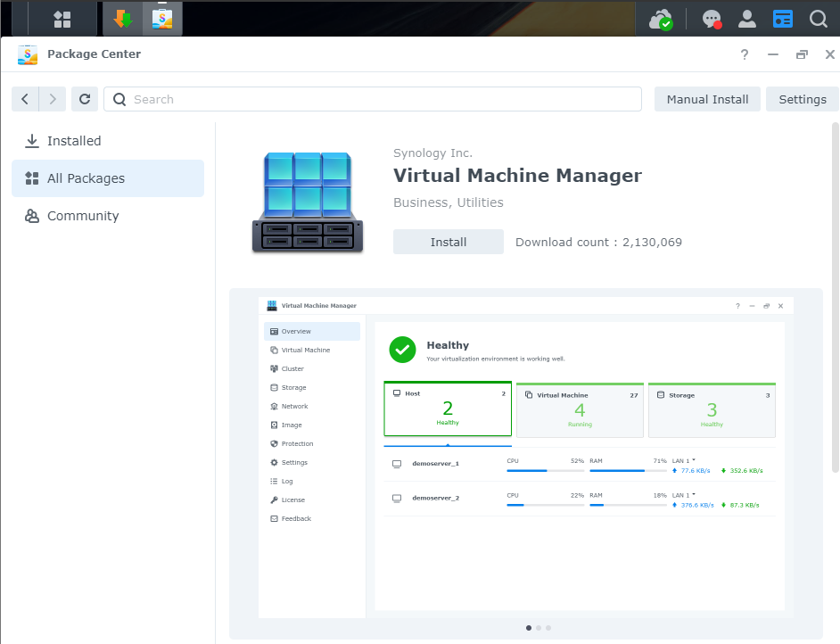Open the user account options icon

[746, 19]
